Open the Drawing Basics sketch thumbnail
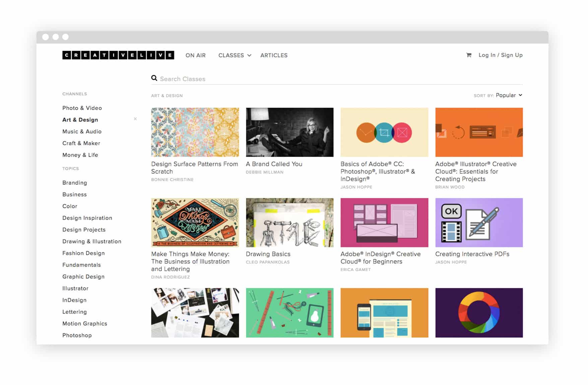Screen dimensions: 588x385 tap(289, 222)
